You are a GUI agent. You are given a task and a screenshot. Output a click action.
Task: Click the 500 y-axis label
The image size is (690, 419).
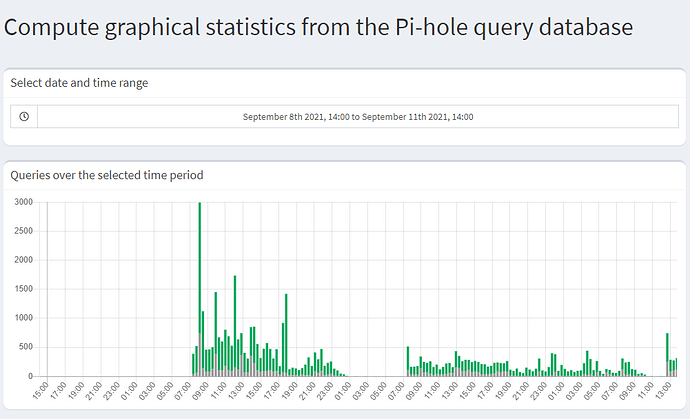pyautogui.click(x=26, y=347)
